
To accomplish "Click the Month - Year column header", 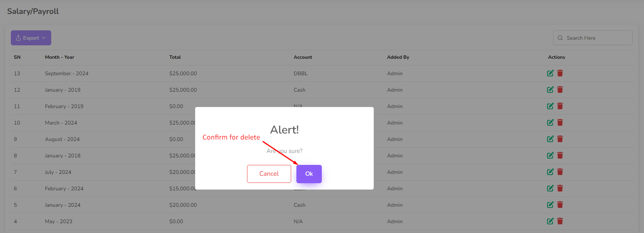I will [x=60, y=57].
